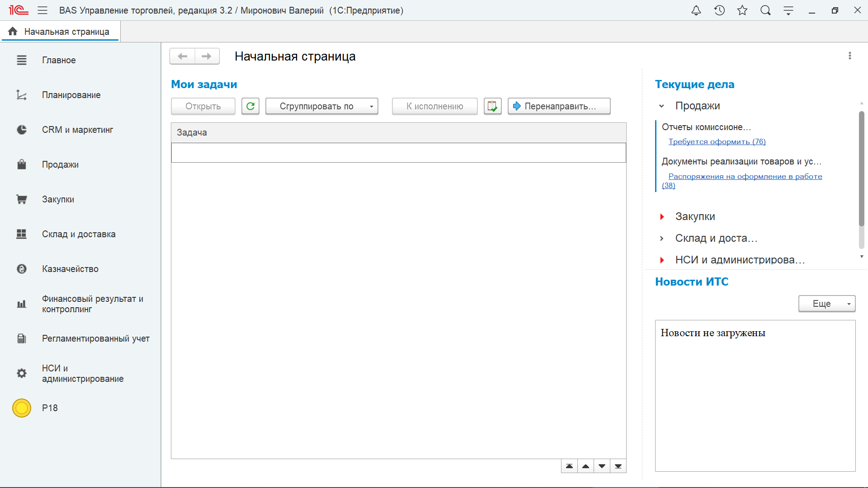Viewport: 868px width, 488px height.
Task: Open favorites star icon
Action: [742, 10]
